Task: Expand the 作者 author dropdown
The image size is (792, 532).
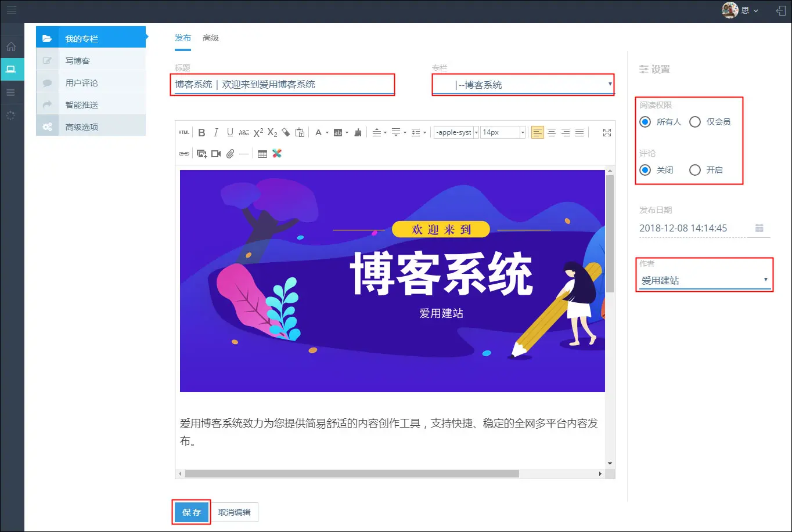Action: (704, 281)
